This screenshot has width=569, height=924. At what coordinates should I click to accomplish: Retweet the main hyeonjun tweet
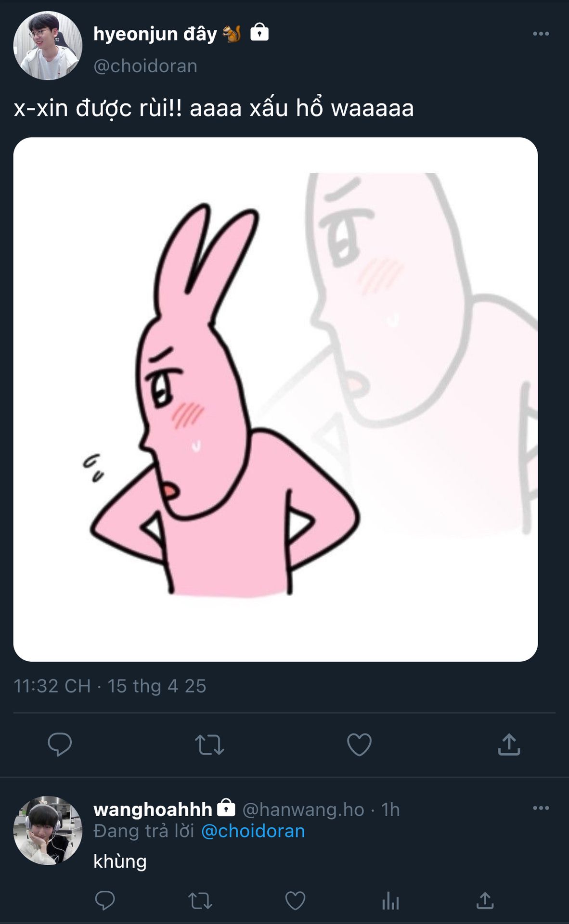(x=209, y=744)
